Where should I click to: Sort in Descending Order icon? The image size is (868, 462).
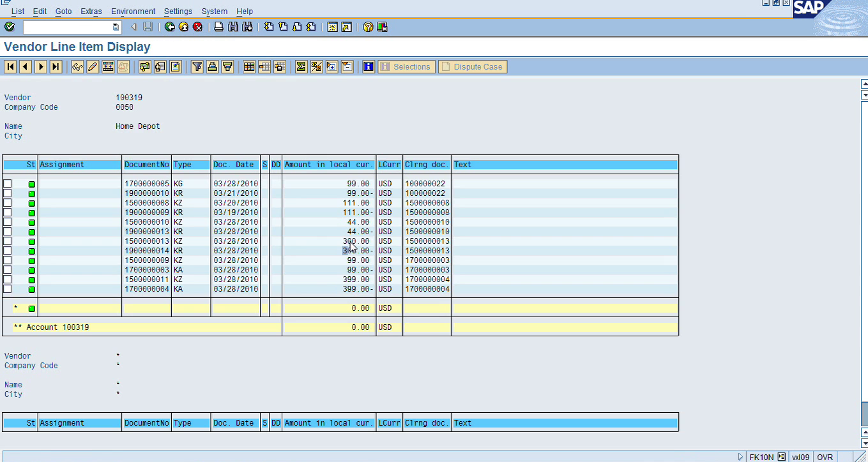pyautogui.click(x=227, y=66)
